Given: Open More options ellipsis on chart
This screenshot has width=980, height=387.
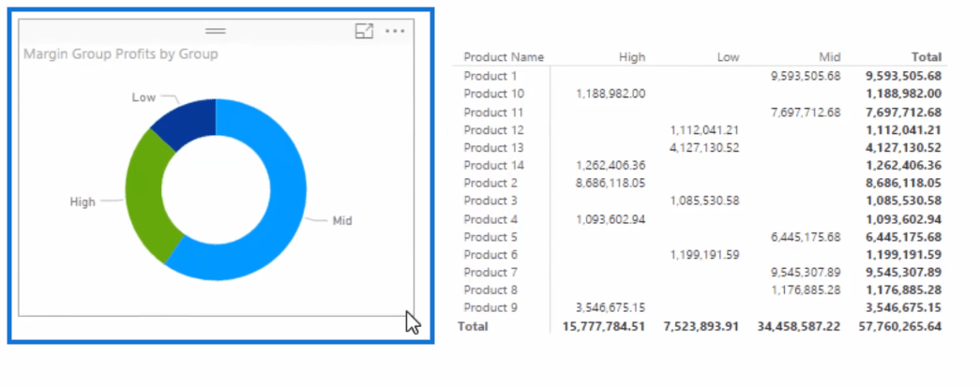Looking at the screenshot, I should pyautogui.click(x=395, y=31).
